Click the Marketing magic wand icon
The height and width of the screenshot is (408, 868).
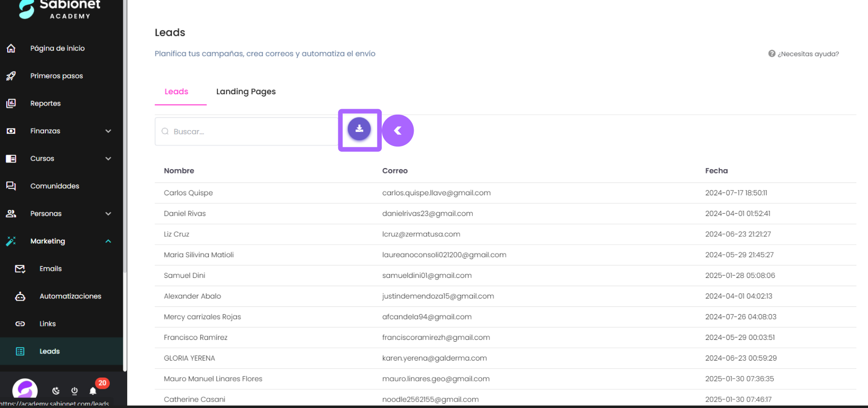pos(11,241)
